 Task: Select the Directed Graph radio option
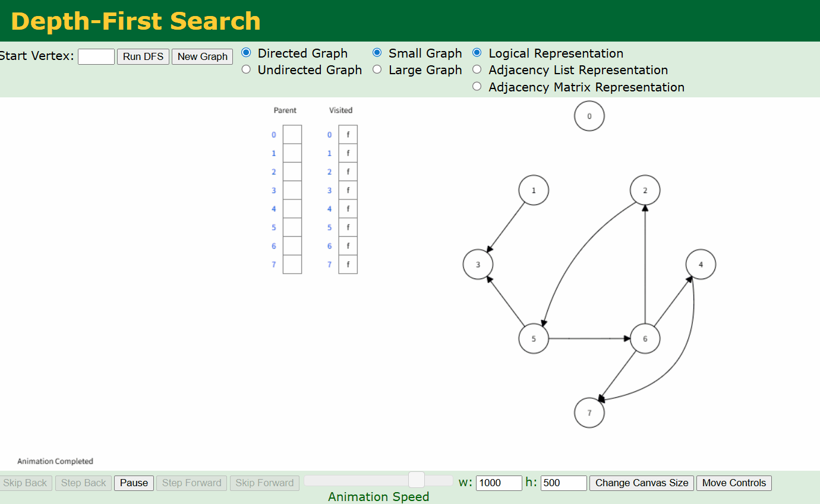click(247, 53)
